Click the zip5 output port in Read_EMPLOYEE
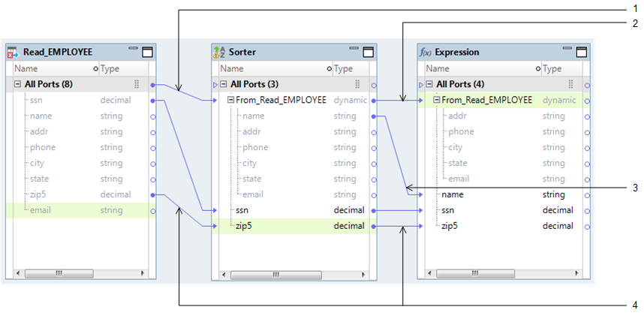 point(152,194)
